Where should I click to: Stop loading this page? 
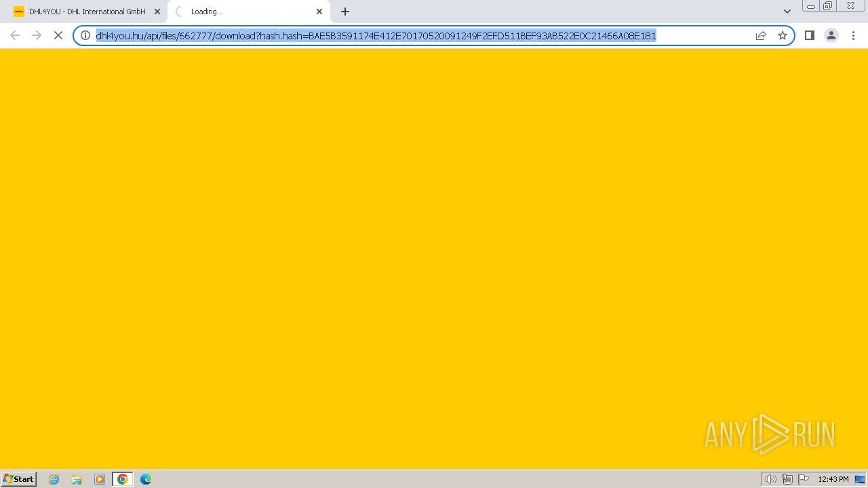click(58, 35)
